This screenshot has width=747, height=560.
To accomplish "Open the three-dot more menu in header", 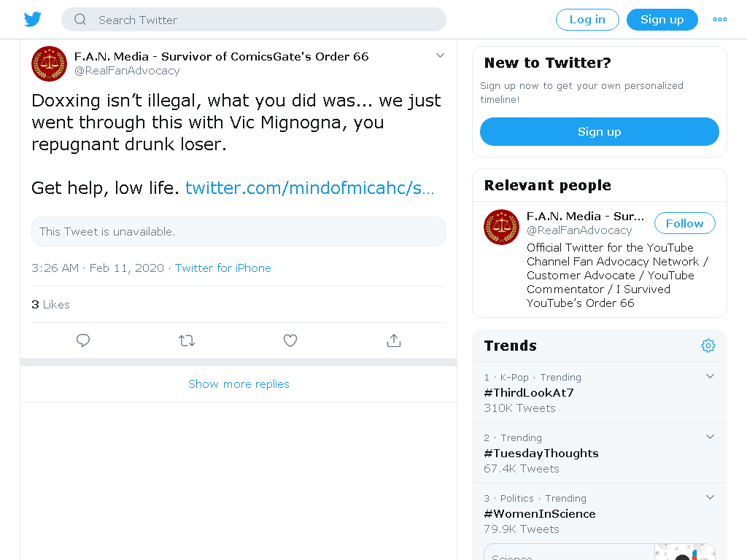I will (720, 20).
